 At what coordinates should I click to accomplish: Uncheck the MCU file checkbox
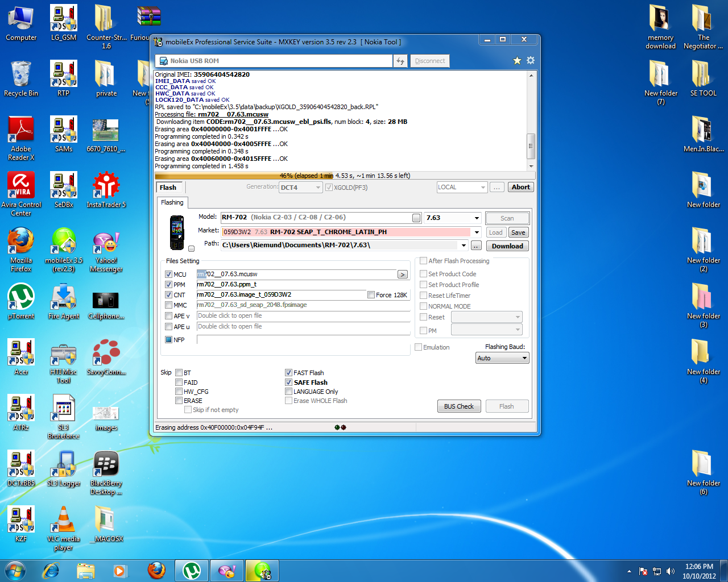tap(168, 275)
